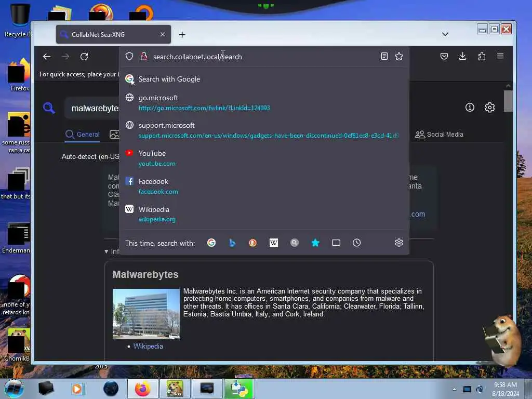
Task: Search bookmarks with the blue star icon
Action: (315, 243)
